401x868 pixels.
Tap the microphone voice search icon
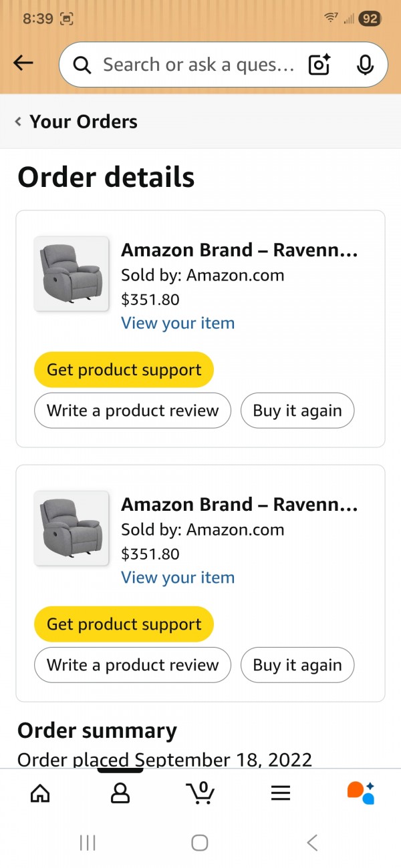pyautogui.click(x=365, y=65)
